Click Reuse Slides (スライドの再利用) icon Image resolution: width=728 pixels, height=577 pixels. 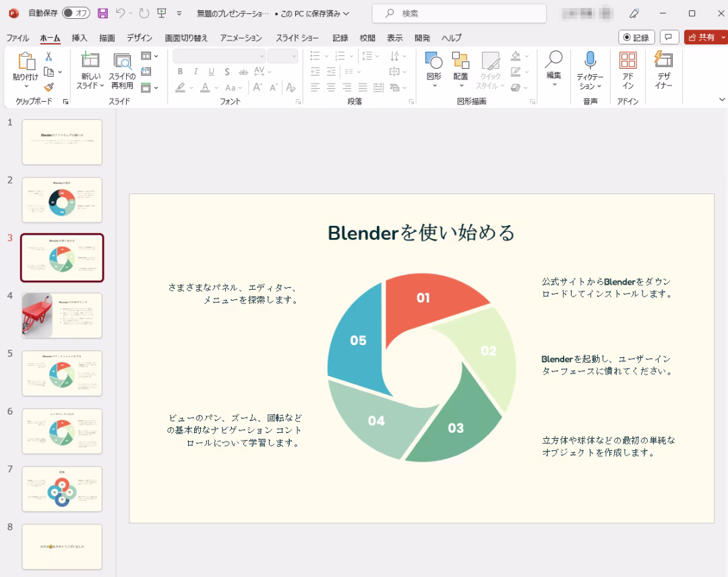pyautogui.click(x=122, y=61)
